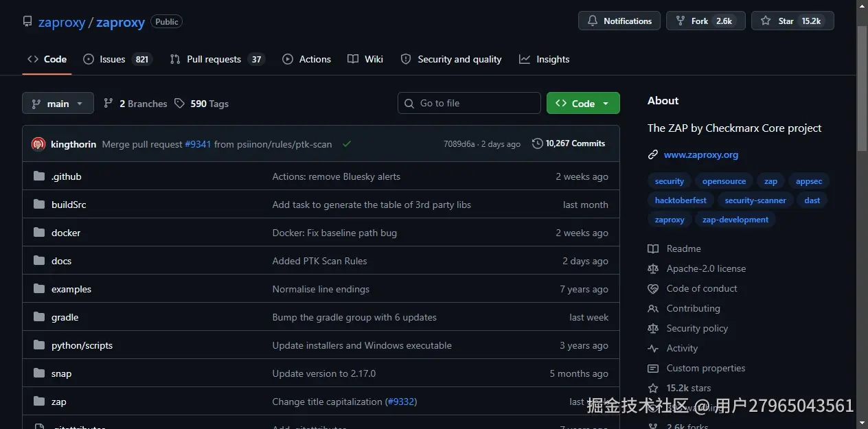Open the docs folder
The width and height of the screenshot is (868, 429).
click(x=61, y=261)
